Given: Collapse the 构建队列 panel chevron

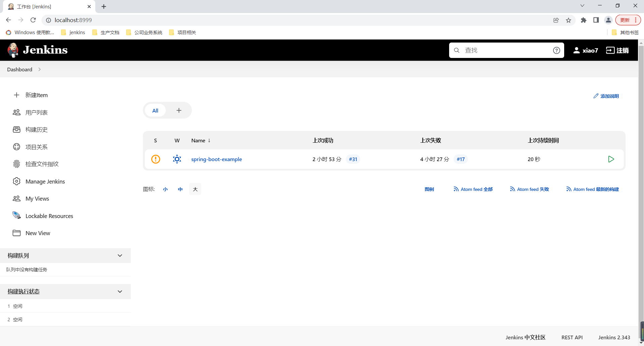Looking at the screenshot, I should [120, 256].
